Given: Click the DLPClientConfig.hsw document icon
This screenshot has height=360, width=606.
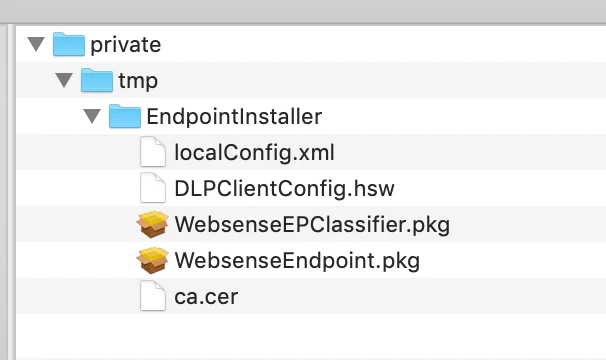Looking at the screenshot, I should pyautogui.click(x=153, y=188).
